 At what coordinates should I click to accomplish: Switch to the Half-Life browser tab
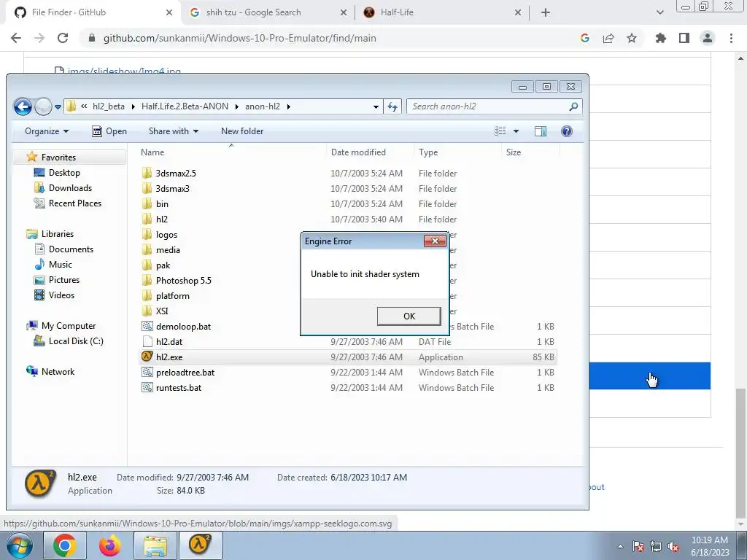397,12
